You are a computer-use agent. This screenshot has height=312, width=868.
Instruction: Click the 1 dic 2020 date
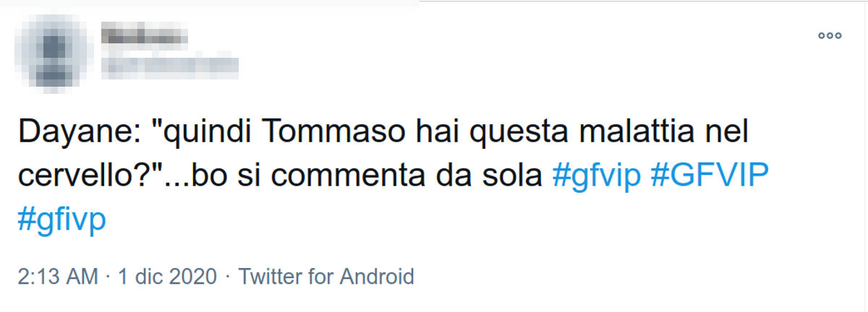tap(166, 277)
